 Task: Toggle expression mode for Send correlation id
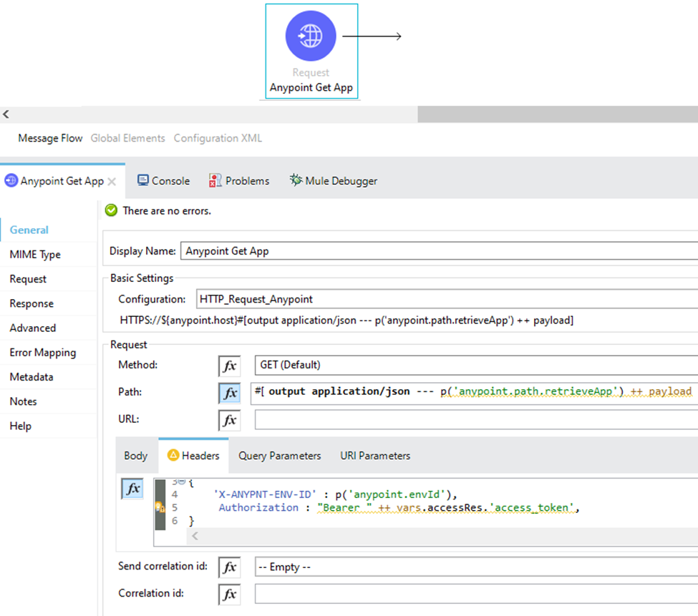[229, 567]
